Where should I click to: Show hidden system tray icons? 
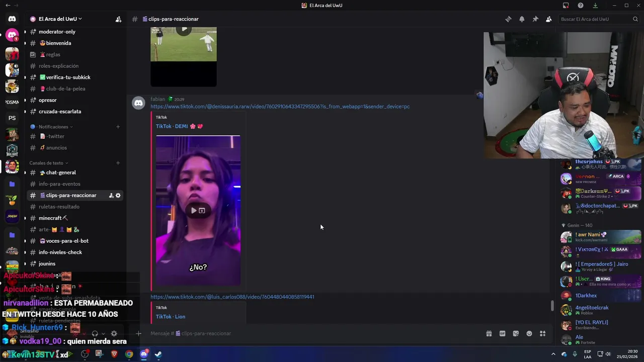click(553, 354)
